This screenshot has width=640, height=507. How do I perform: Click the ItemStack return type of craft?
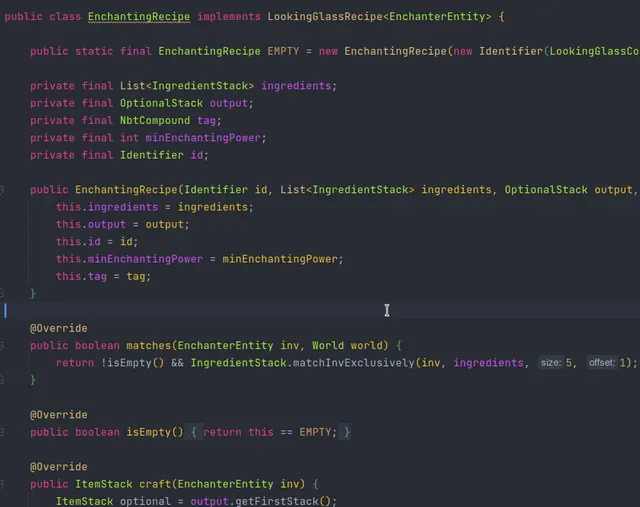coord(104,484)
